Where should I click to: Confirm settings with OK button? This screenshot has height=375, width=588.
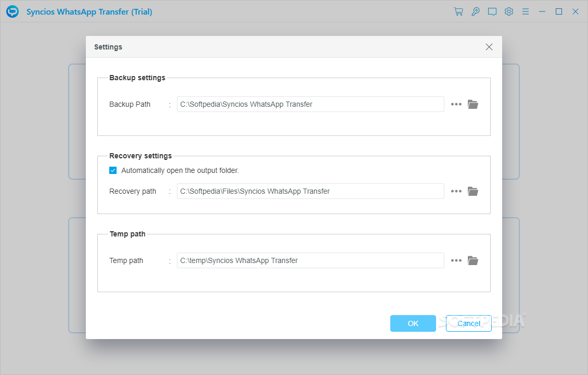coord(413,323)
